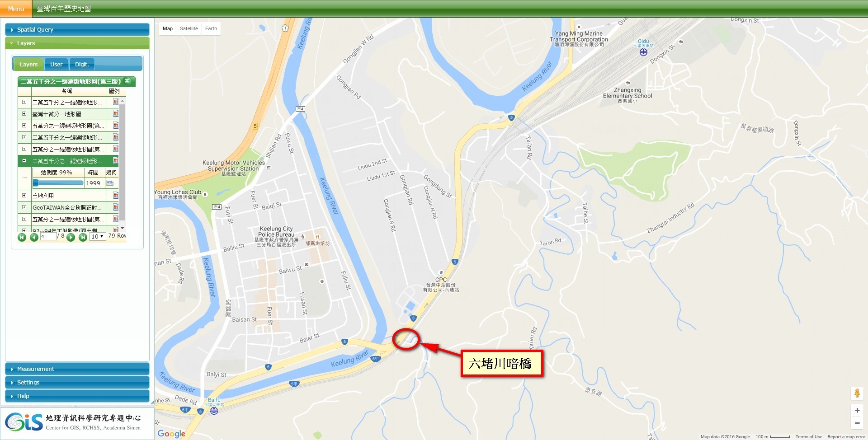
Task: Open the rows-per-page dropdown
Action: (98, 236)
